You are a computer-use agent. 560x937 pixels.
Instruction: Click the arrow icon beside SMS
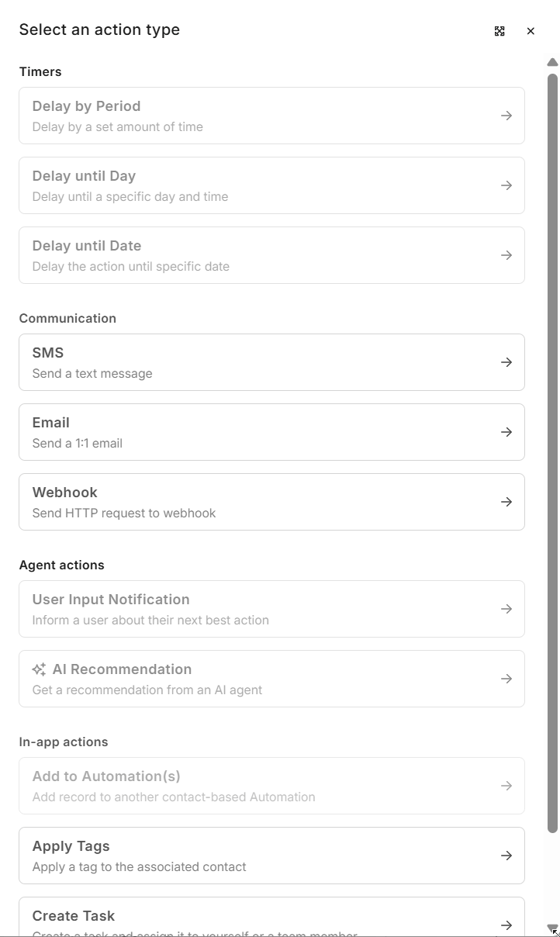(x=506, y=362)
